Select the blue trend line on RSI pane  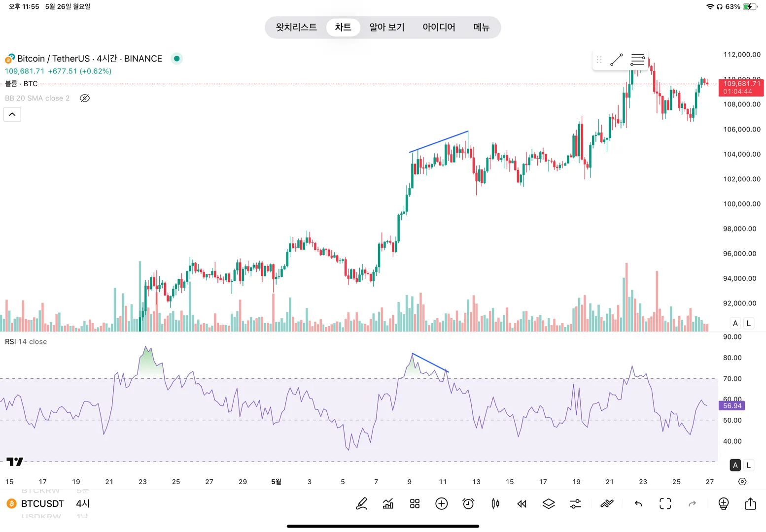point(430,363)
